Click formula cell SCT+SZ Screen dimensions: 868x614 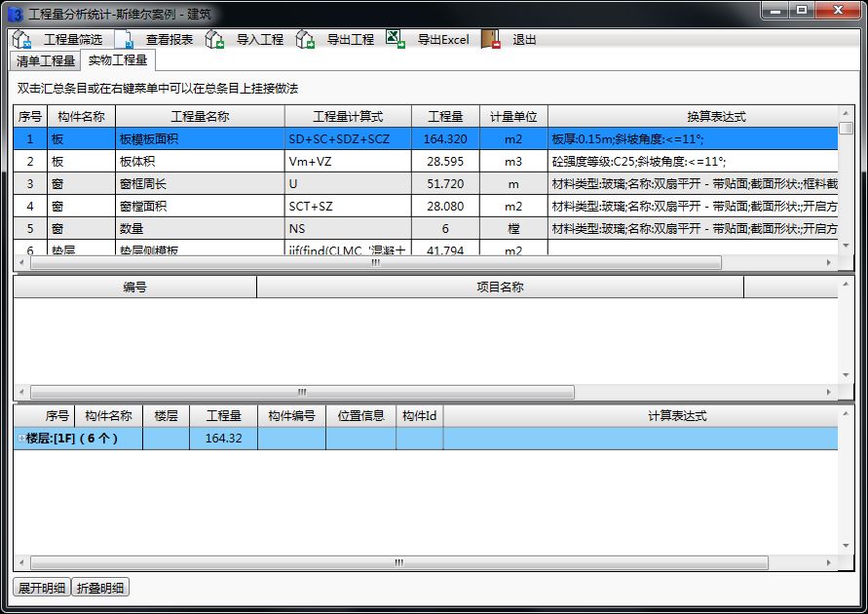[x=348, y=206]
